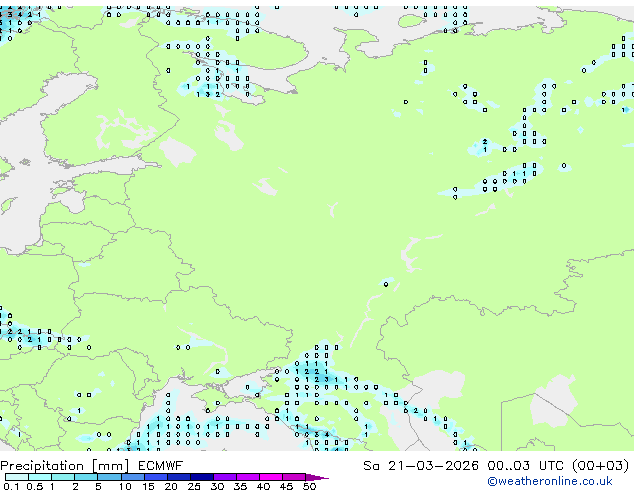Image resolution: width=634 pixels, height=490 pixels.
Task: Click the date 'Sa 21-03-2026' text
Action: (421, 466)
